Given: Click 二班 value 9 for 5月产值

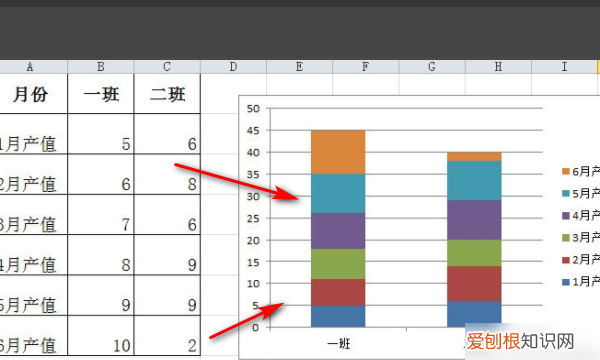Looking at the screenshot, I should pyautogui.click(x=167, y=295).
